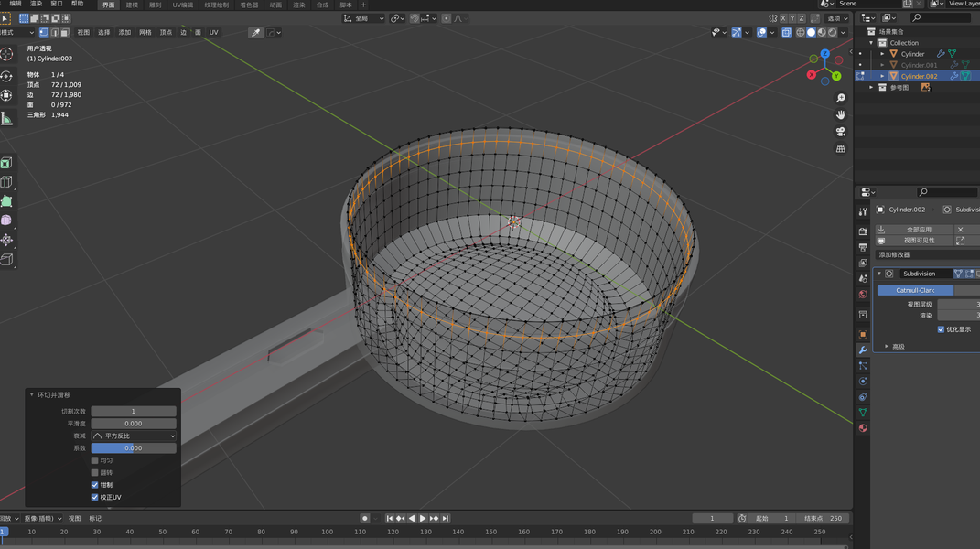
Task: Uncheck the 校正UV checkbox
Action: [95, 497]
